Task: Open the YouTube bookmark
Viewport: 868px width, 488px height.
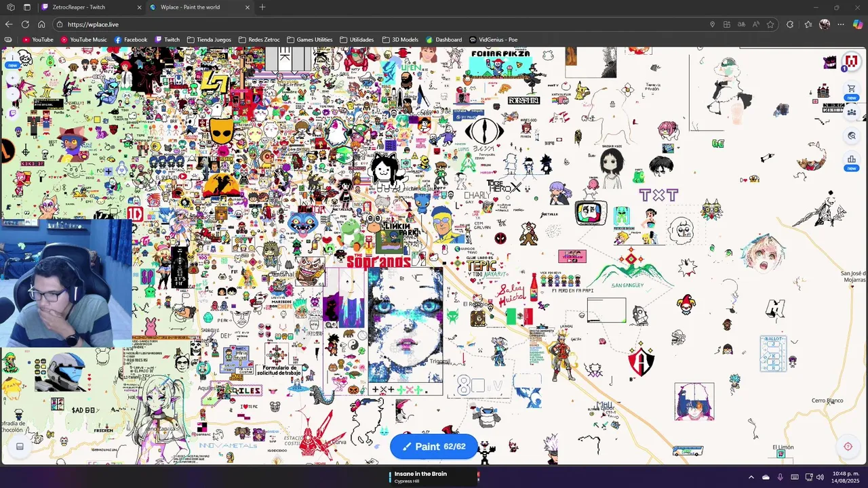Action: [38, 39]
